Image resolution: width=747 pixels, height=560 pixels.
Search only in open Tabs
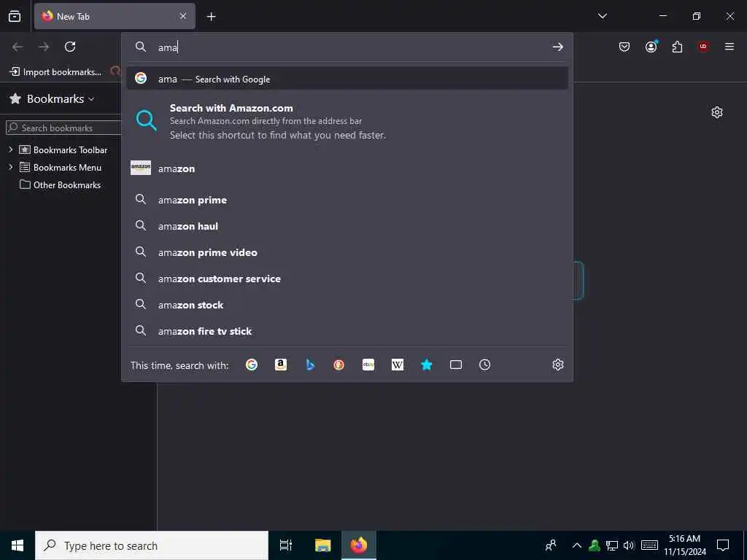456,365
